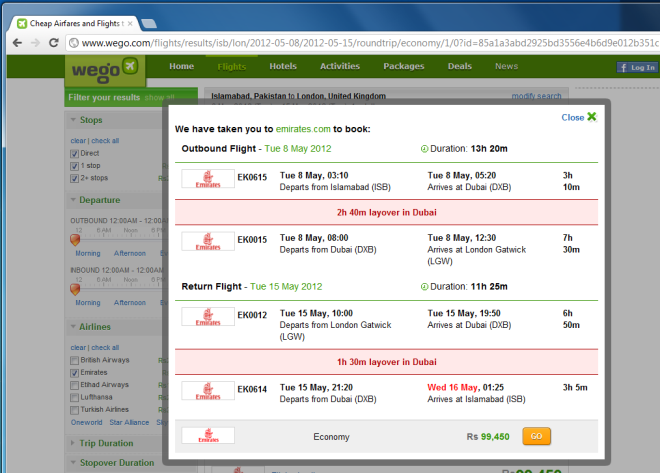Click the Oneworld alliance link
This screenshot has height=473, width=660.
click(86, 422)
